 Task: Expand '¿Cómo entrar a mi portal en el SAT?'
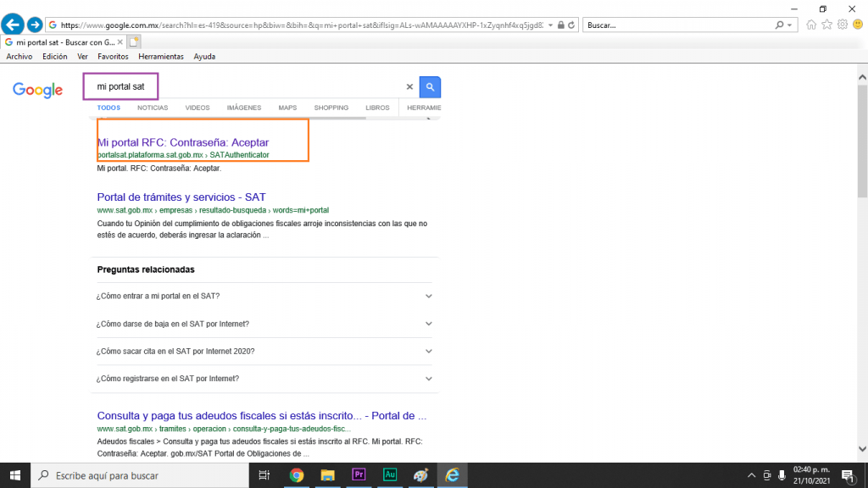point(264,296)
